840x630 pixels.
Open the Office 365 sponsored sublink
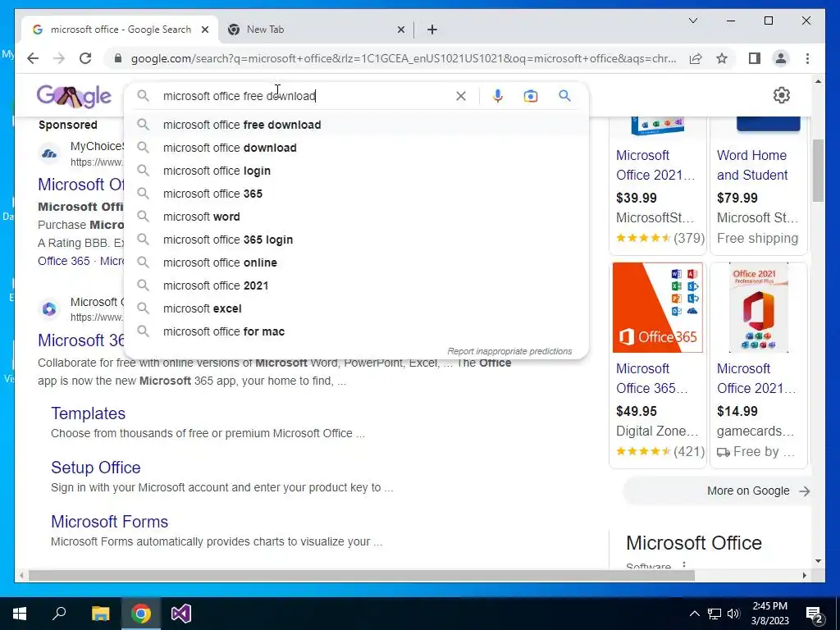tap(64, 261)
